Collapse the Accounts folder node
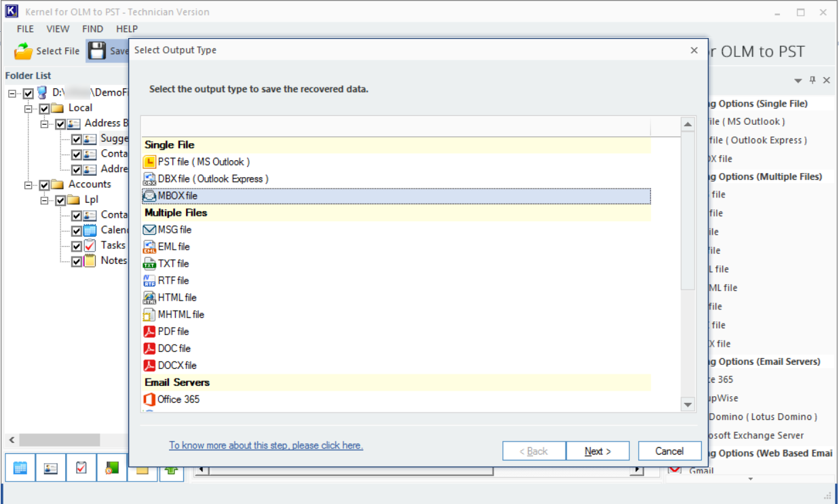 pos(29,185)
